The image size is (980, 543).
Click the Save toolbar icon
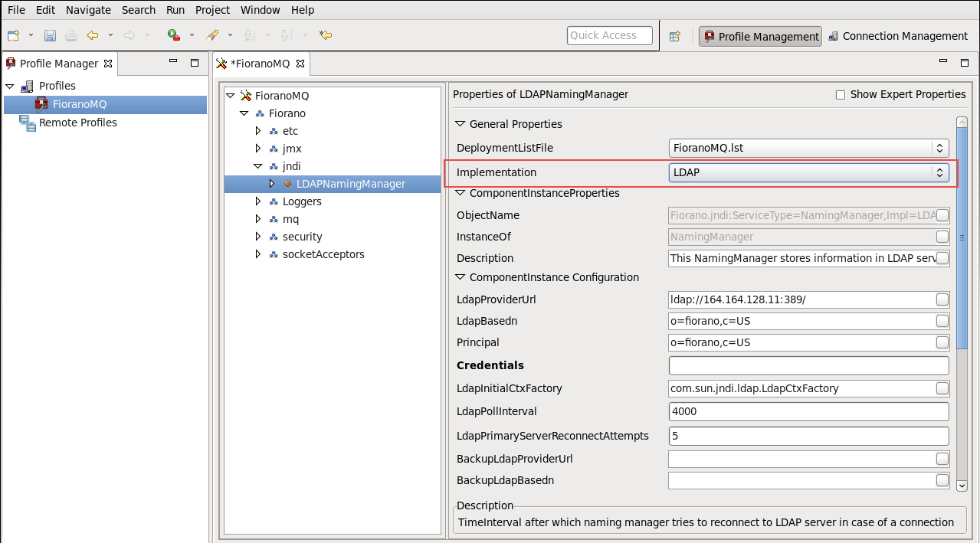(50, 35)
